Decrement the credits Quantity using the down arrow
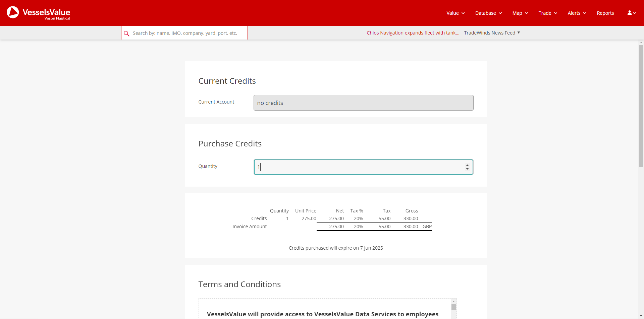The width and height of the screenshot is (644, 319). coord(467,169)
